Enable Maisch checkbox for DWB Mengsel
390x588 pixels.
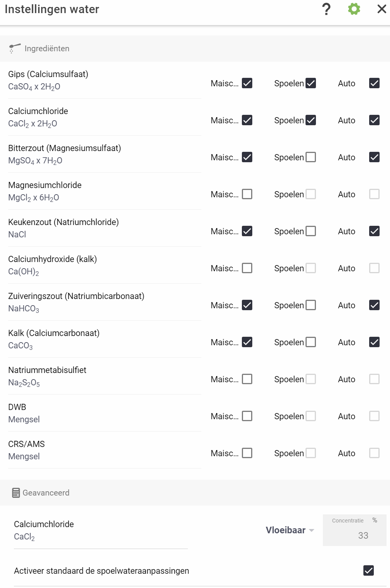tap(247, 416)
